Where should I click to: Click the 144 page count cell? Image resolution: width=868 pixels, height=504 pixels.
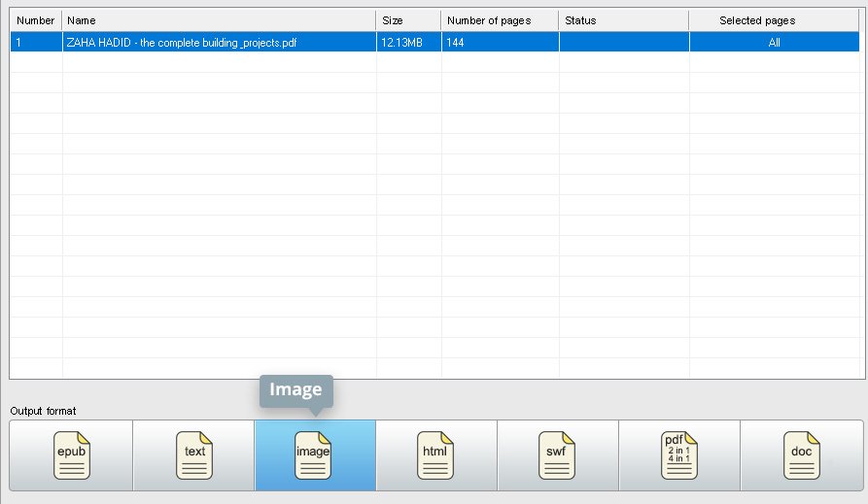(x=500, y=42)
